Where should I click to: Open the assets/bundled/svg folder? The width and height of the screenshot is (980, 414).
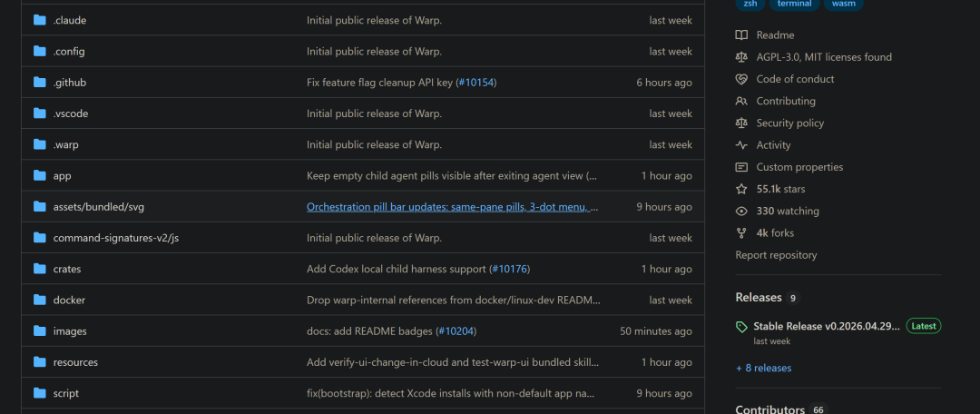click(x=99, y=206)
